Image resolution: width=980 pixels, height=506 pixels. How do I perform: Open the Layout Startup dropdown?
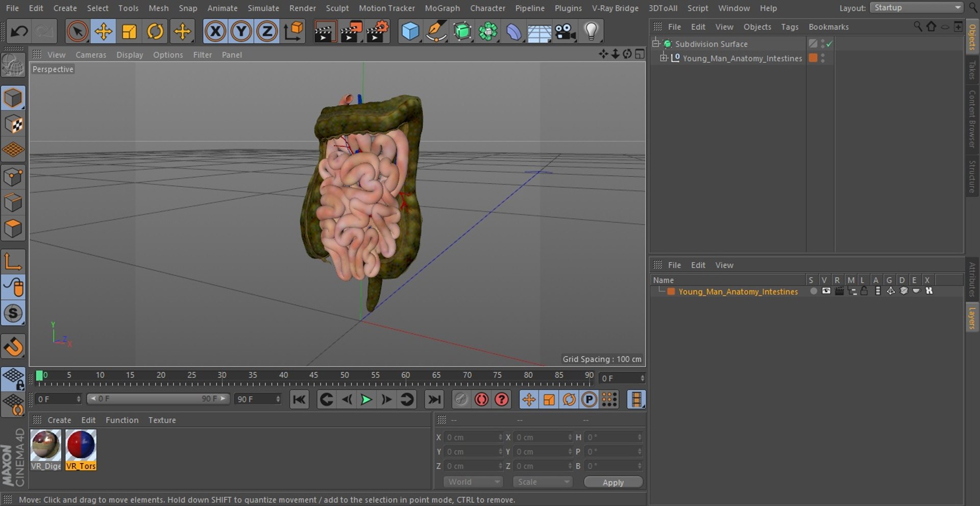click(916, 8)
